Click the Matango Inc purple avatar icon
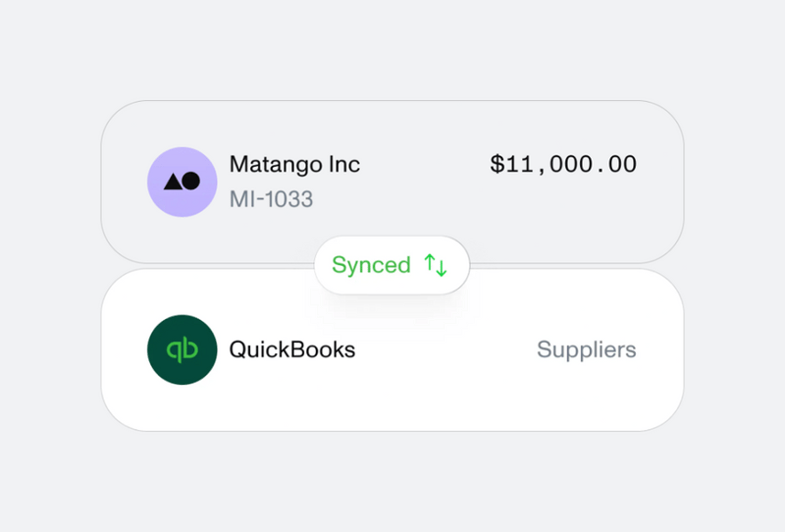 click(182, 182)
